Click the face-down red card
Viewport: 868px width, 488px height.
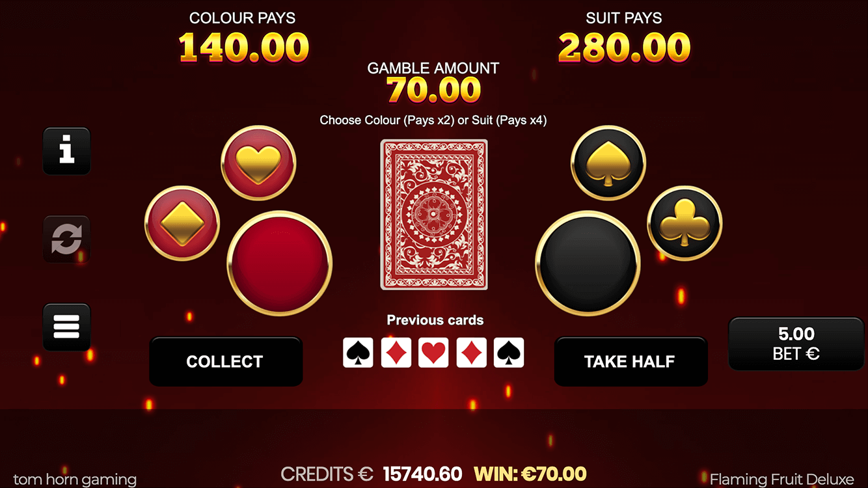coord(434,215)
